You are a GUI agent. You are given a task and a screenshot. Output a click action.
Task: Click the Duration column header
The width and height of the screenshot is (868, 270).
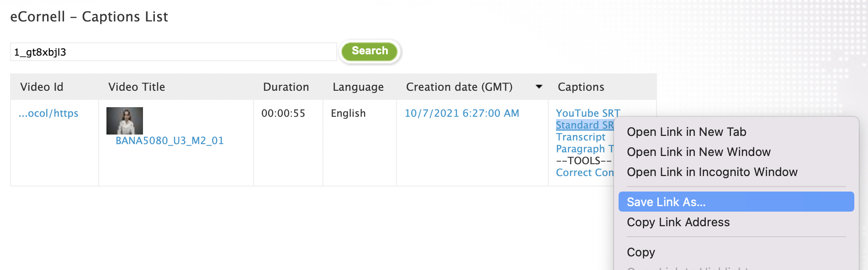click(x=286, y=87)
